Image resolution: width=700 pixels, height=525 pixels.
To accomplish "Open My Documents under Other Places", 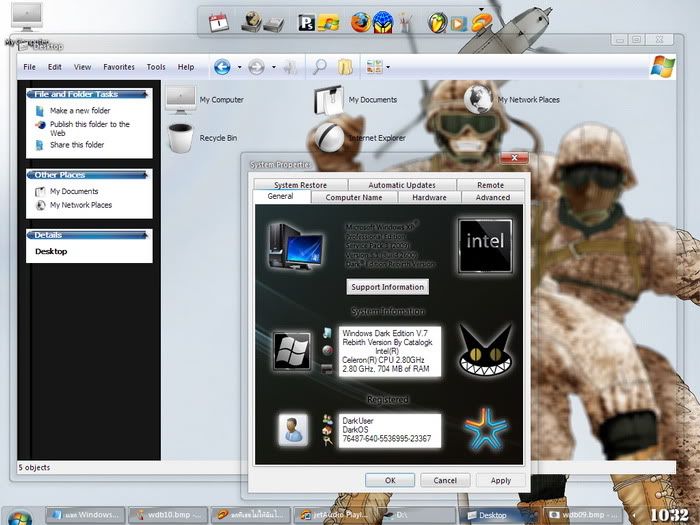I will coord(74,191).
